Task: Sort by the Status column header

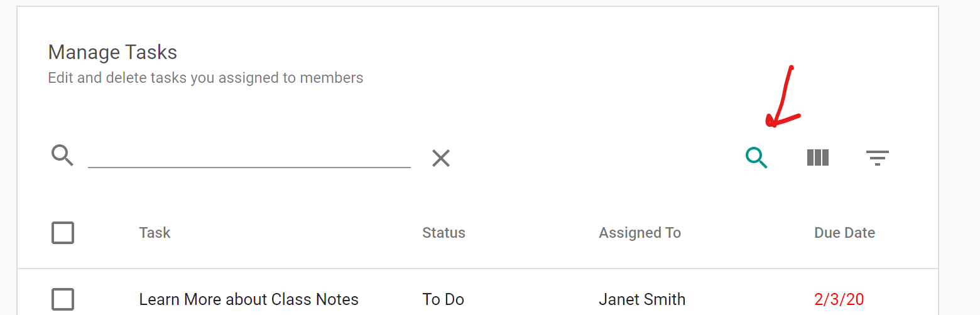Action: 444,233
